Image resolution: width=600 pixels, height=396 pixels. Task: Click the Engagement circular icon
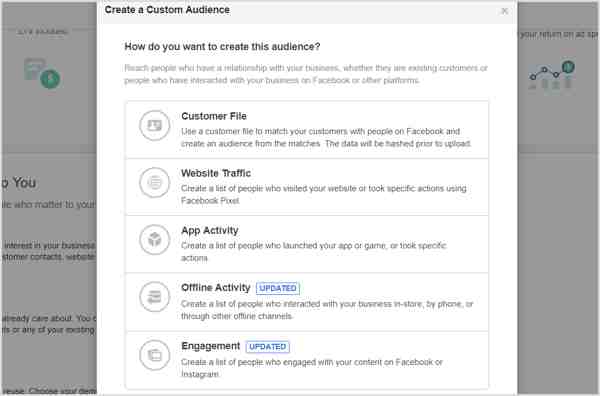click(155, 355)
